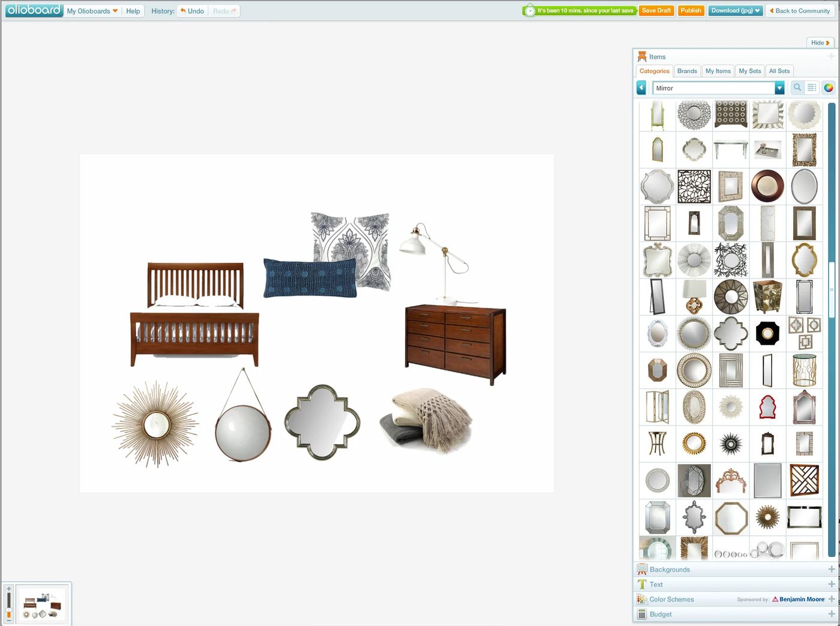Choose the tall black floor mirror item
Viewport: 840px width, 626px height.
pyautogui.click(x=658, y=296)
